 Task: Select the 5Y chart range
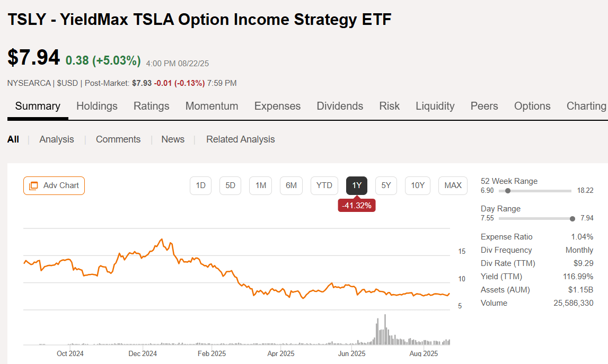coord(386,185)
